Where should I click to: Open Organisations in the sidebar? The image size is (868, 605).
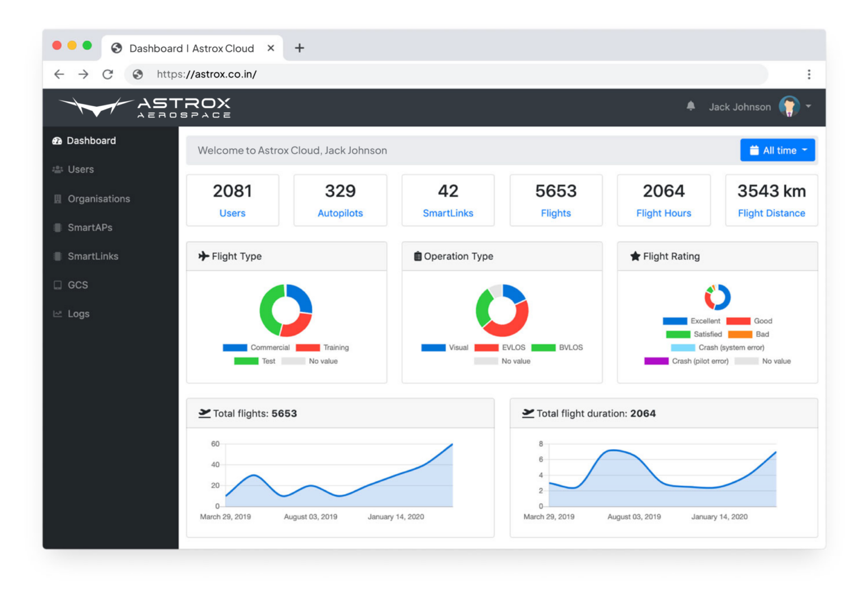(x=98, y=198)
